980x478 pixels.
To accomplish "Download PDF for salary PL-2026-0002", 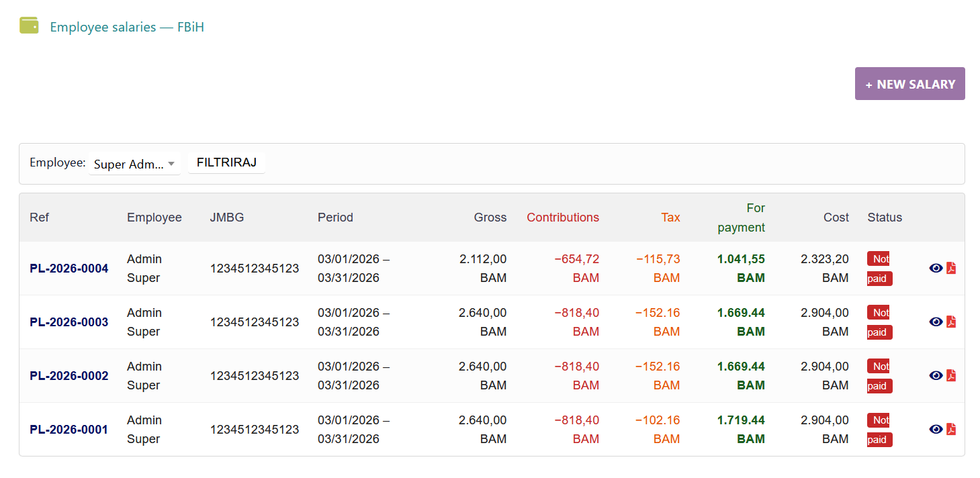I will (951, 375).
